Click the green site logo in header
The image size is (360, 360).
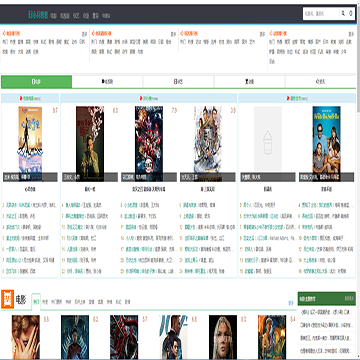[x=38, y=15]
